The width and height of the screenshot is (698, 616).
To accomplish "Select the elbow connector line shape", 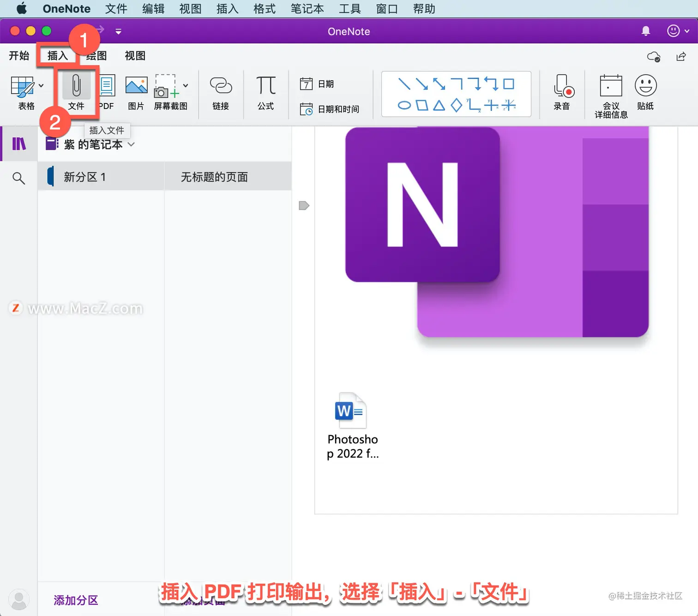I will pyautogui.click(x=457, y=84).
